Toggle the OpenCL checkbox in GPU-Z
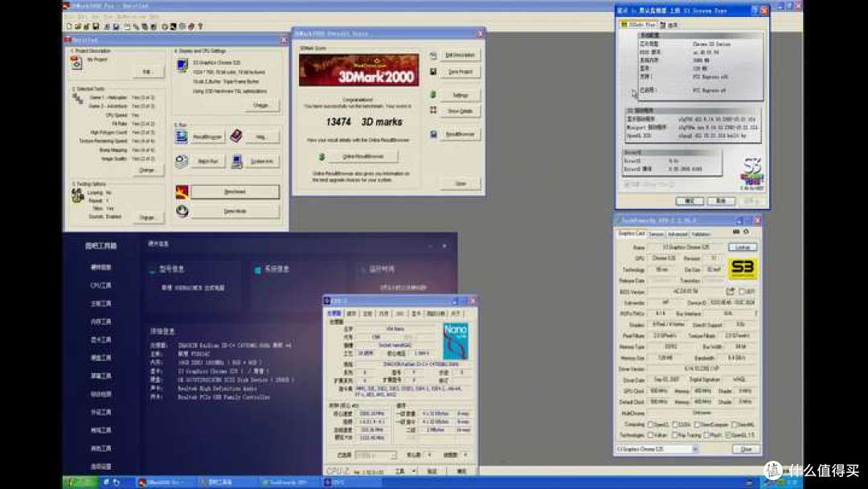The height and width of the screenshot is (489, 868). (x=651, y=425)
